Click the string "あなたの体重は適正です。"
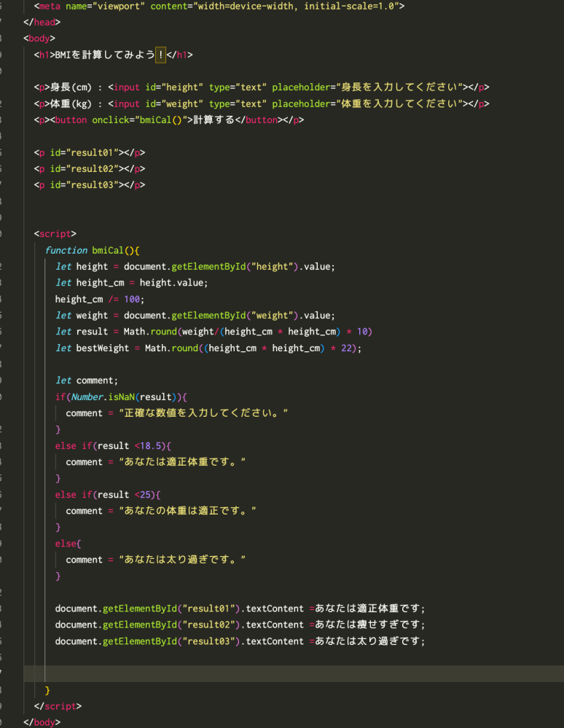564x728 pixels. click(187, 511)
